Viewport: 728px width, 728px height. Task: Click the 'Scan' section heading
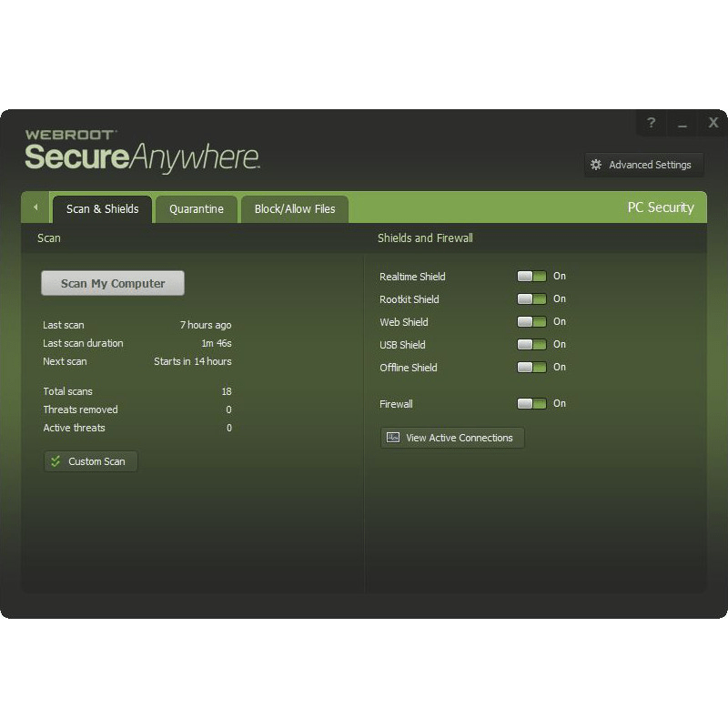click(x=49, y=238)
